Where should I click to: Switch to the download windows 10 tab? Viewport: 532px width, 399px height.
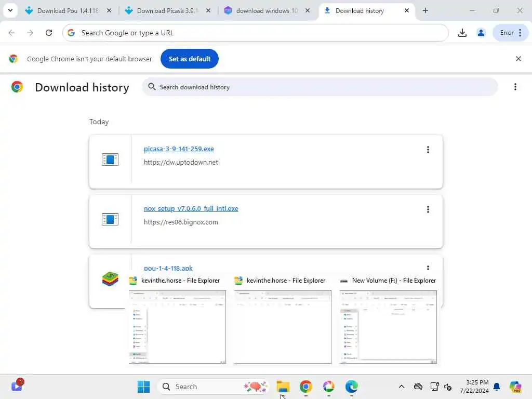point(267,11)
